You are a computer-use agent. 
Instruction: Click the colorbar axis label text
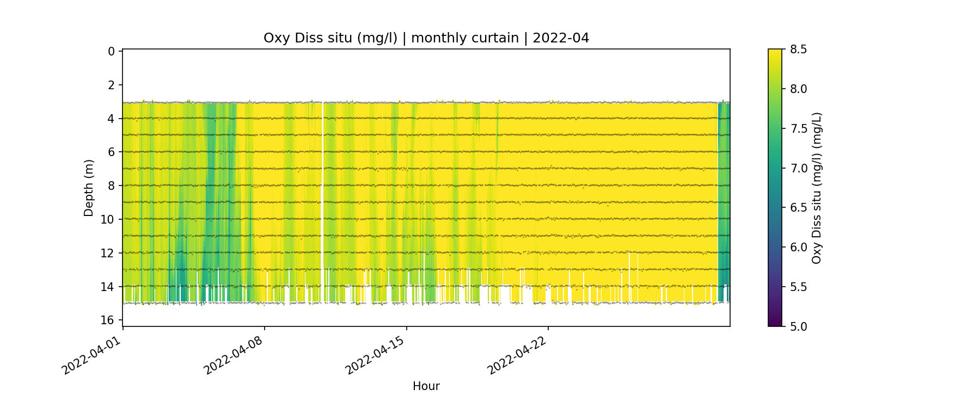click(816, 188)
